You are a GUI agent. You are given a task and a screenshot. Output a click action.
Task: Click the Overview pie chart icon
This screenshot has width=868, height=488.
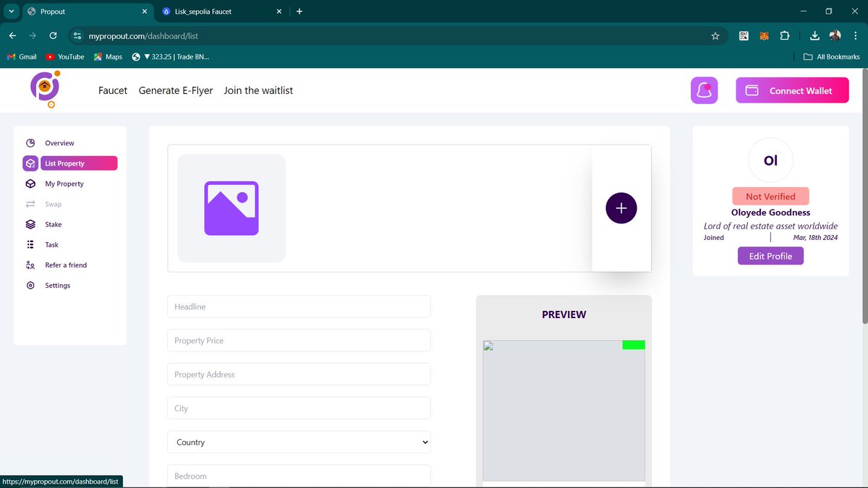click(x=30, y=143)
